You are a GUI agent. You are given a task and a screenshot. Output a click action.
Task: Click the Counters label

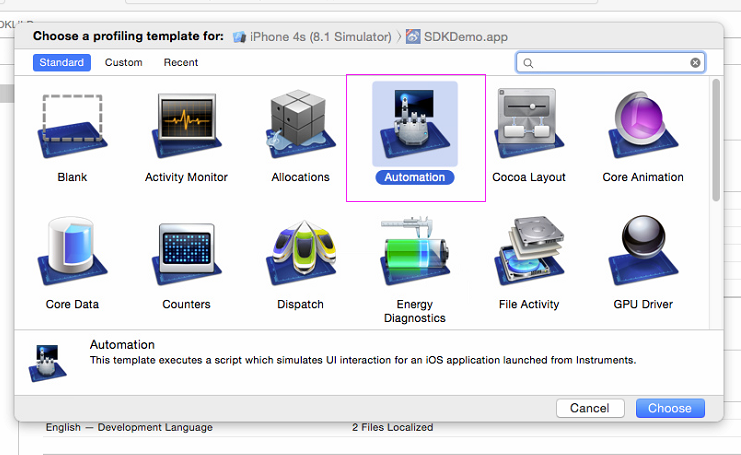click(x=186, y=304)
